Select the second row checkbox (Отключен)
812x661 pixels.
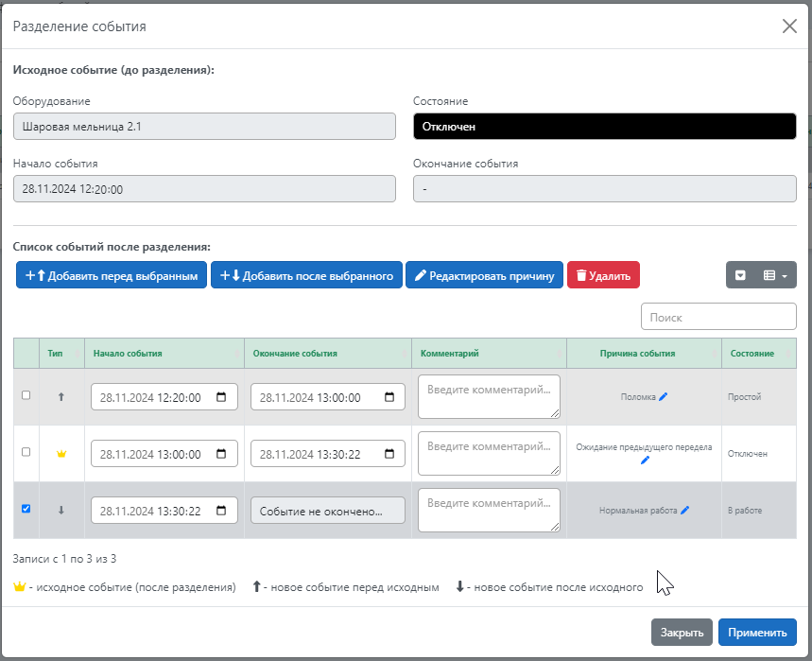(x=26, y=452)
